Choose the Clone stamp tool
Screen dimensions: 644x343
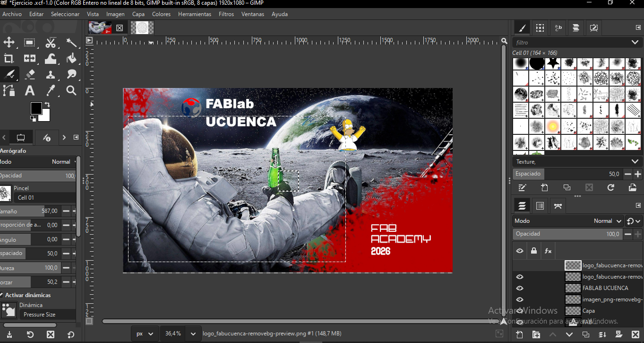51,74
